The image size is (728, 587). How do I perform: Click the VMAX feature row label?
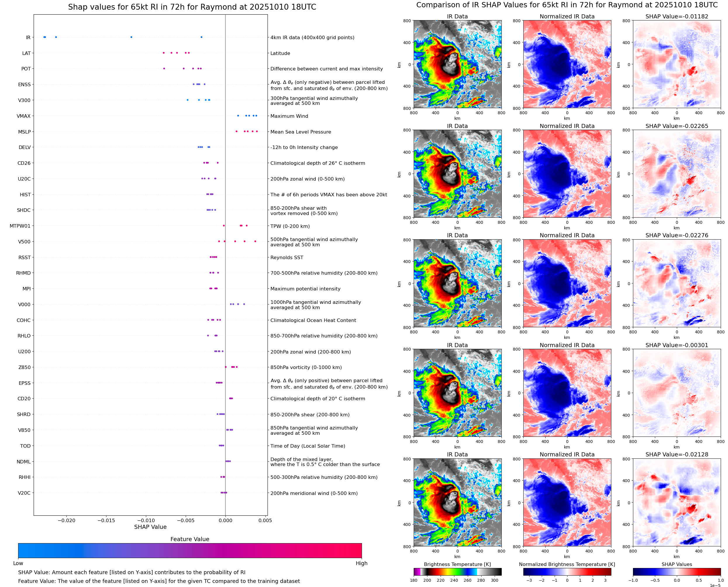23,116
